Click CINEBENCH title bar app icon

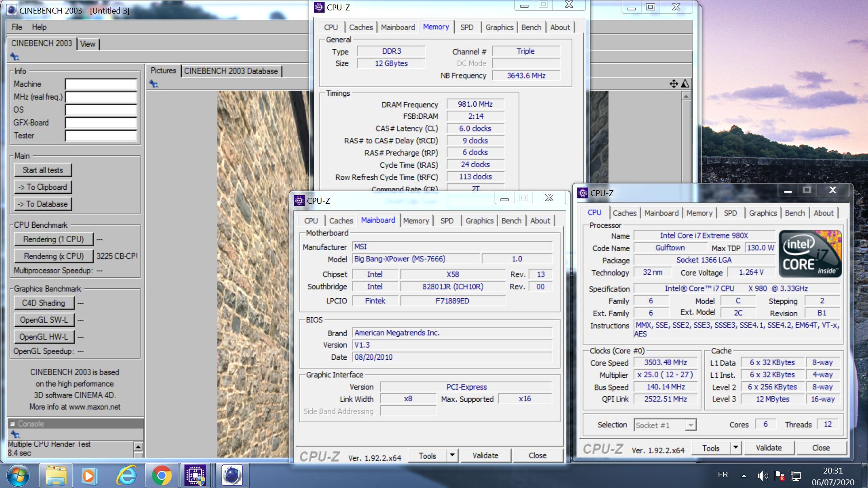click(12, 10)
